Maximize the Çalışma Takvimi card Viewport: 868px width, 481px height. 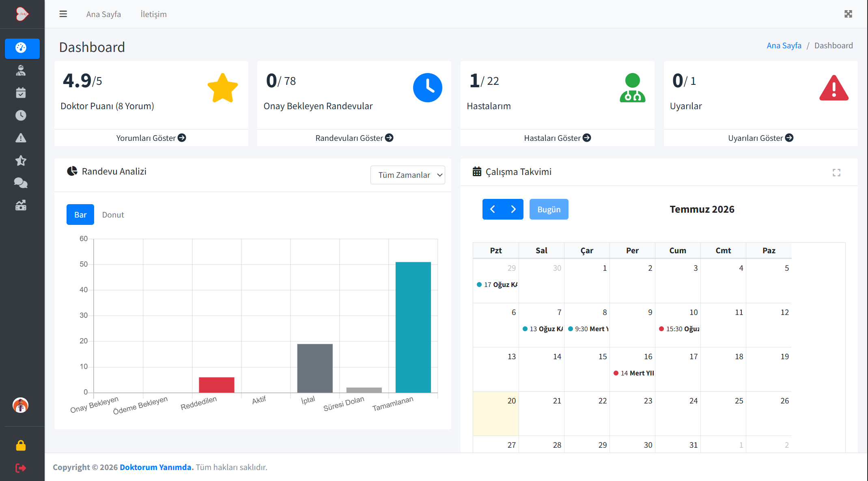pyautogui.click(x=836, y=173)
